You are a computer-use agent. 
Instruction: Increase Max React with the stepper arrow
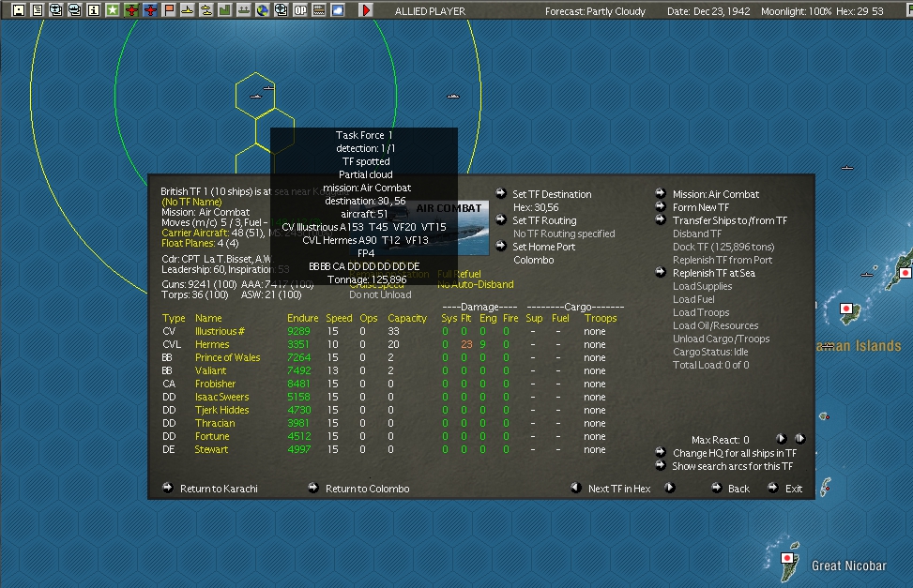(x=782, y=438)
